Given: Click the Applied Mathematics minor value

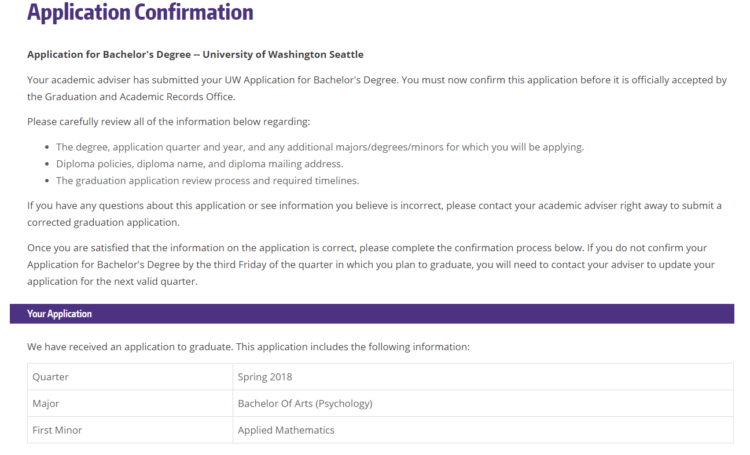Looking at the screenshot, I should (286, 430).
